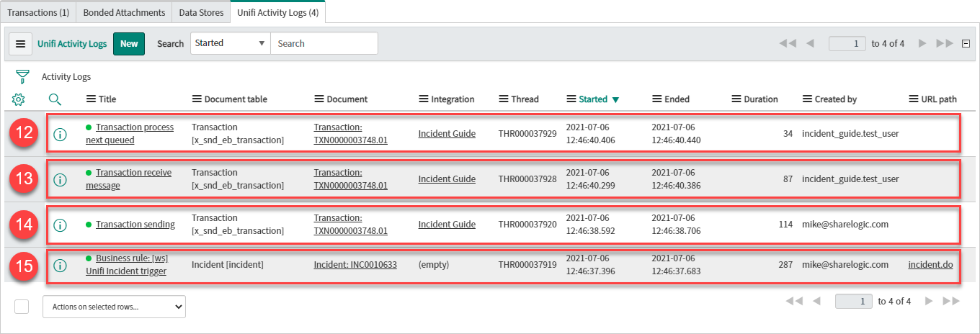Go to next page arrow at top
This screenshot has width=980, height=334.
point(922,44)
